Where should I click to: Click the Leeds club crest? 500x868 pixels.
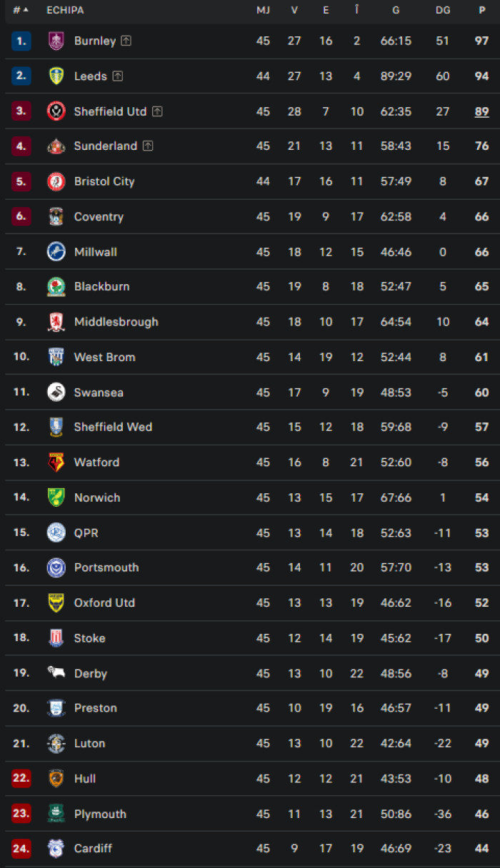(x=56, y=76)
